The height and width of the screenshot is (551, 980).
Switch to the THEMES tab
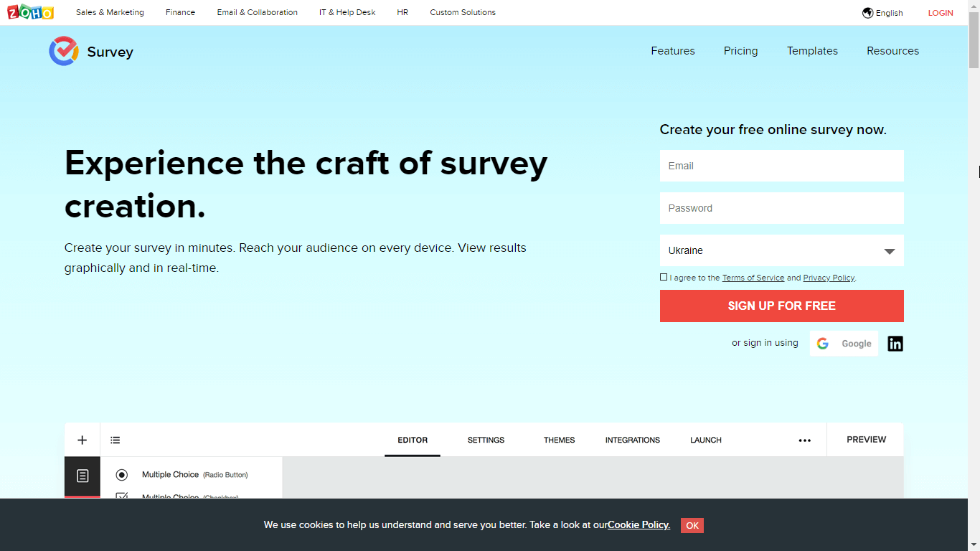559,440
